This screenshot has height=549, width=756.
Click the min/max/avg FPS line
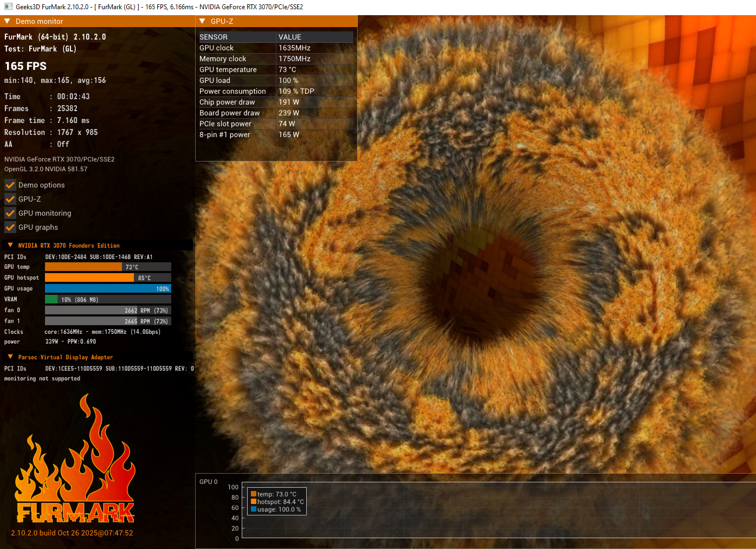tap(55, 80)
